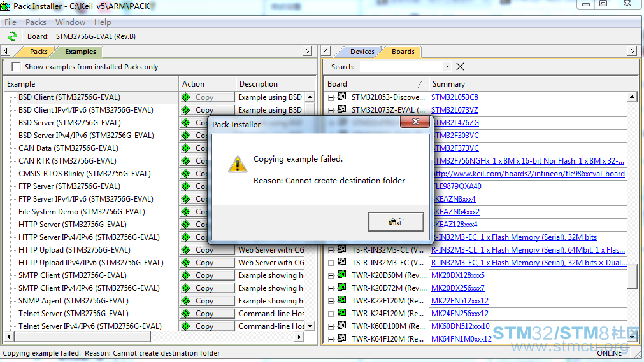Copy the HTTP Upload example
The image size is (644, 362).
pyautogui.click(x=208, y=250)
